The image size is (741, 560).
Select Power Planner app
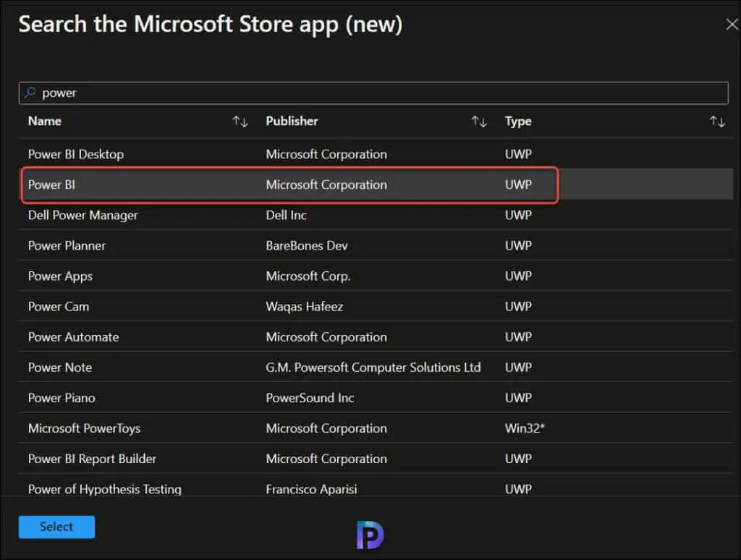click(x=376, y=245)
